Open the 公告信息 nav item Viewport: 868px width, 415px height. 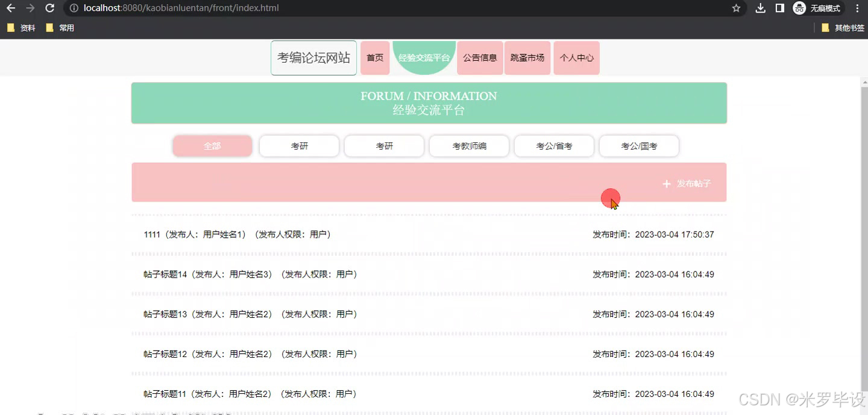[x=480, y=58]
